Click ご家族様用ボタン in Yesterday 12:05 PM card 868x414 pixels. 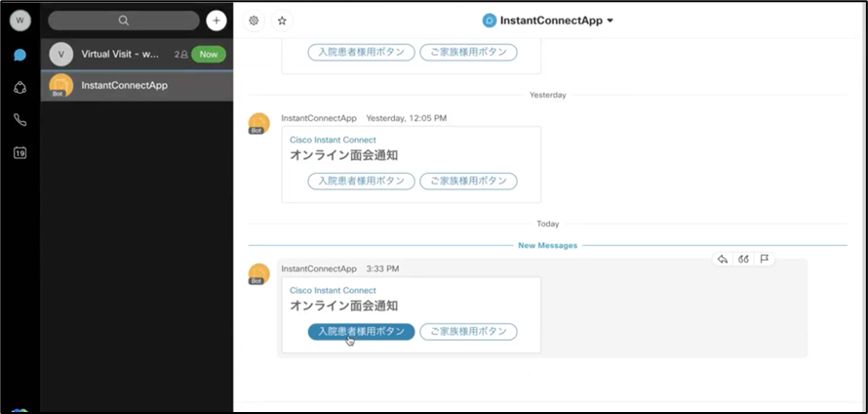click(468, 182)
